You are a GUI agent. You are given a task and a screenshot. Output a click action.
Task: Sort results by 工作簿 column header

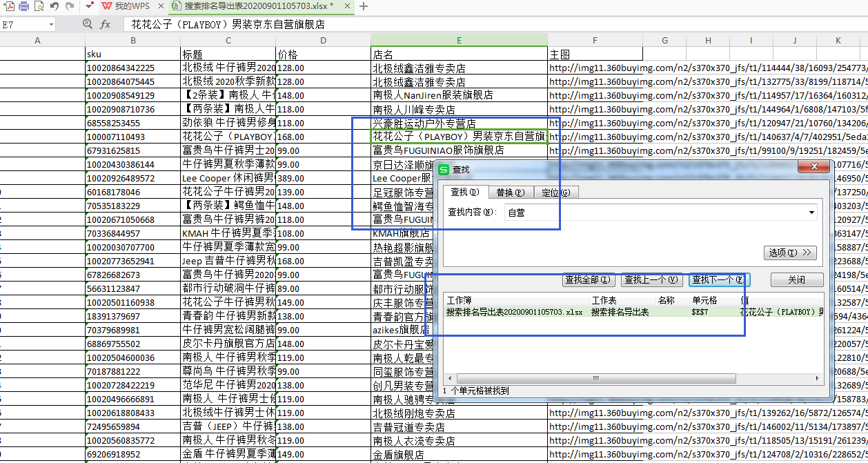[517, 300]
